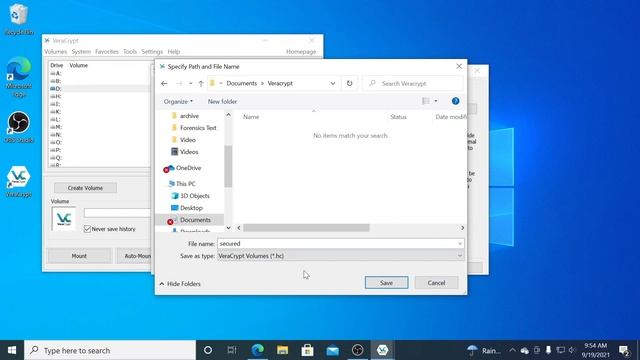Viewport: 640px width, 360px height.
Task: Click the Save button
Action: pos(386,282)
